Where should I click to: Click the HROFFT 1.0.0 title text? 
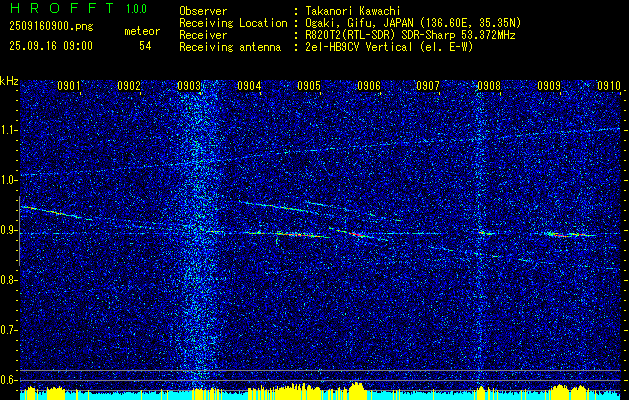pos(78,8)
